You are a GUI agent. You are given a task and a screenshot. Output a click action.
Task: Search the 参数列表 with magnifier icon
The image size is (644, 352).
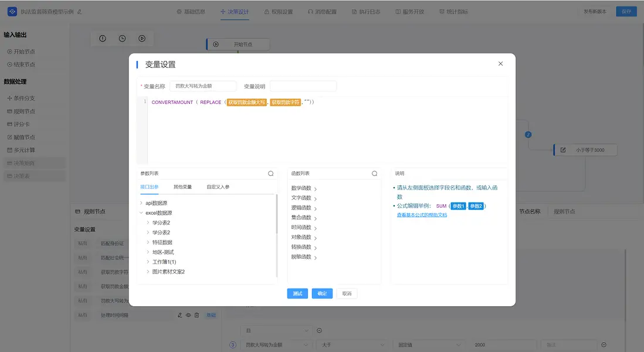[x=270, y=174]
